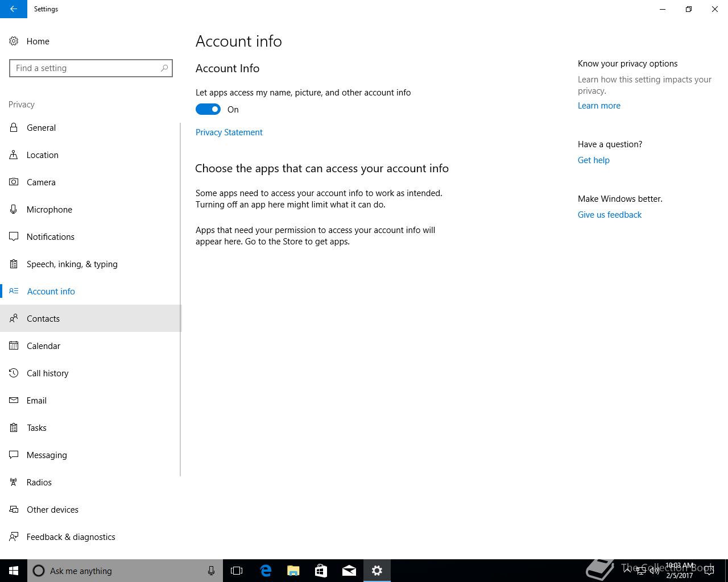The image size is (728, 582).
Task: Open the Store from taskbar
Action: tap(321, 571)
